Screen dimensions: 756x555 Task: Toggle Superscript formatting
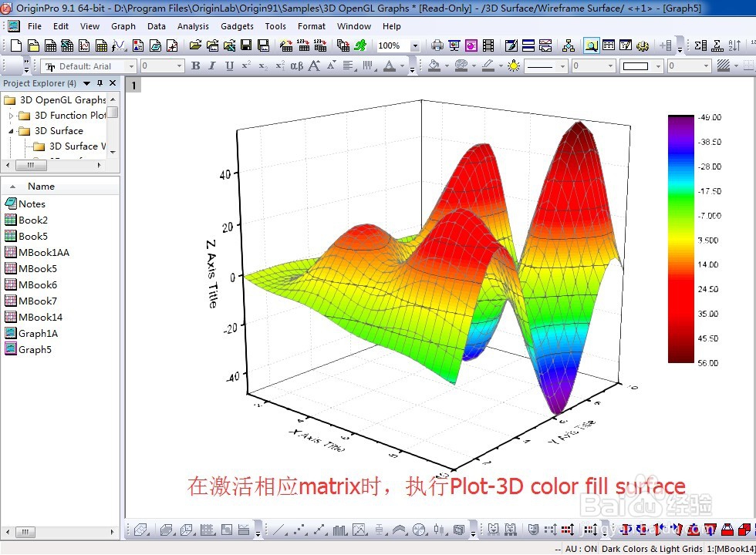tap(246, 66)
